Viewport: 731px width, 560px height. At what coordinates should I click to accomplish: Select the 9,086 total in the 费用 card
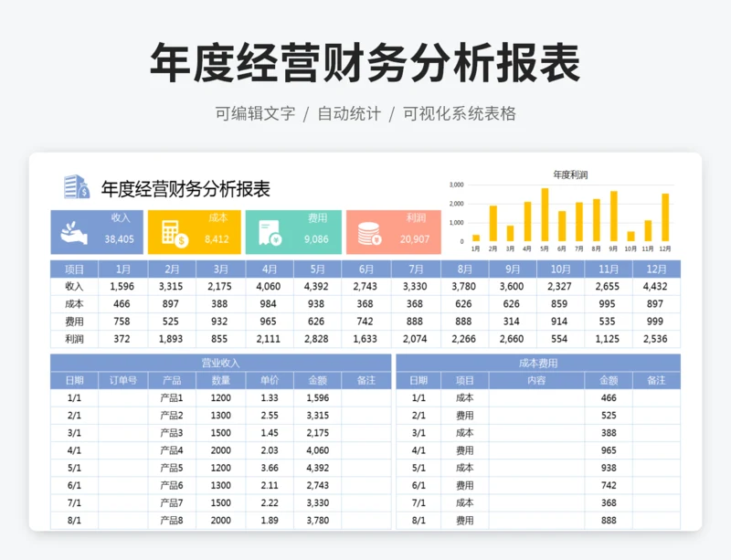point(316,239)
